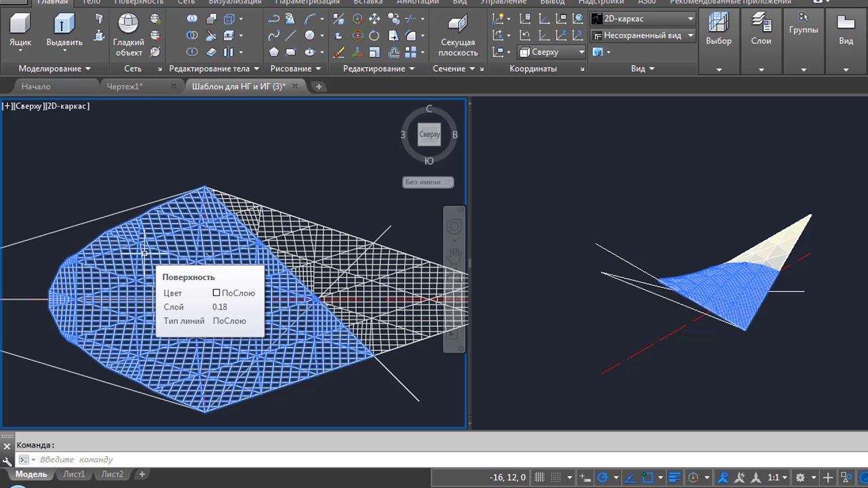Screen dimensions: 868x488
Task: Switch to the Лист1 layout tab
Action: (74, 474)
